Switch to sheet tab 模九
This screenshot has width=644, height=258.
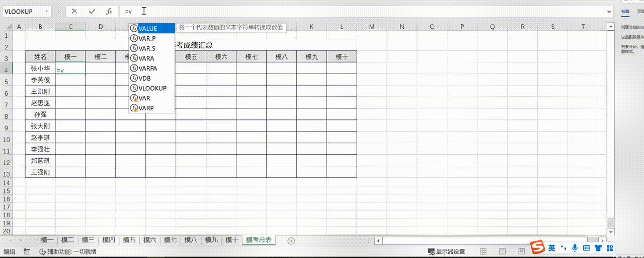tap(211, 240)
